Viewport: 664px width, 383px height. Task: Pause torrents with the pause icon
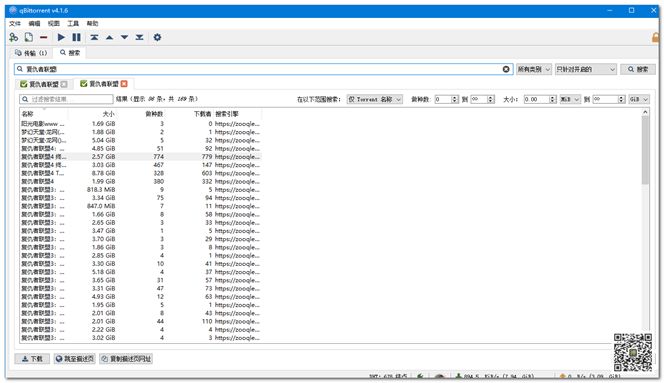tap(76, 38)
